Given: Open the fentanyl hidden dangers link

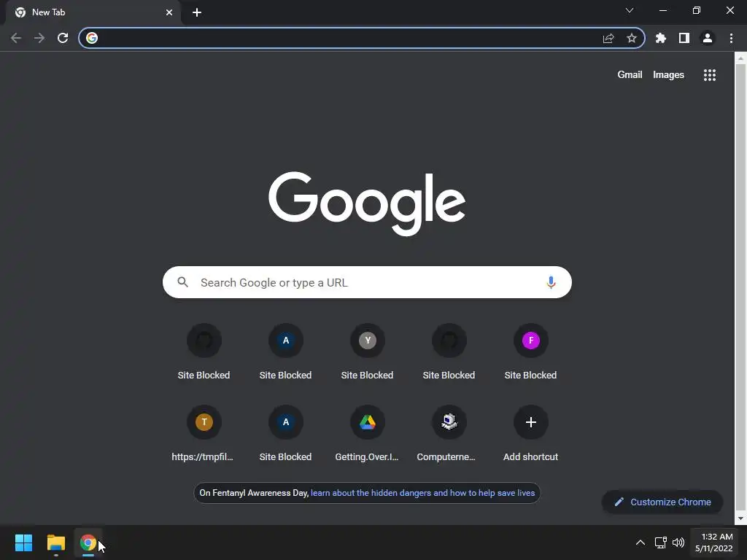Looking at the screenshot, I should pos(422,493).
